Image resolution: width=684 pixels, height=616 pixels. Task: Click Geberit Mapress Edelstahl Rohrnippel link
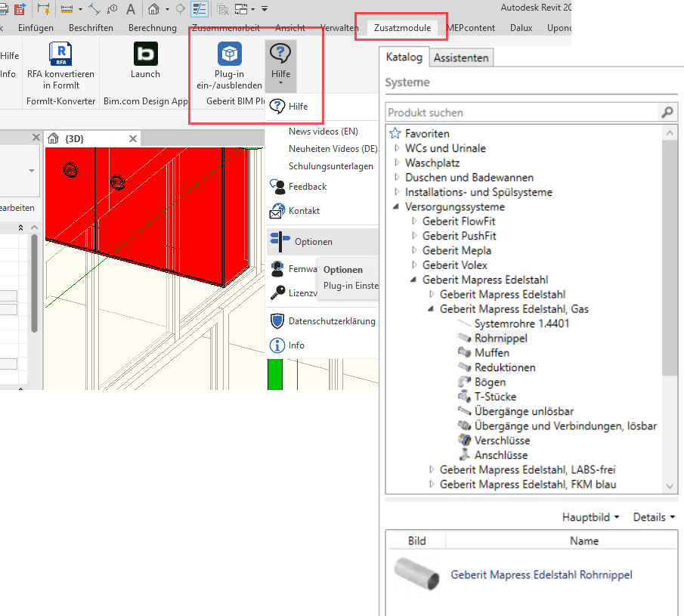(x=541, y=575)
